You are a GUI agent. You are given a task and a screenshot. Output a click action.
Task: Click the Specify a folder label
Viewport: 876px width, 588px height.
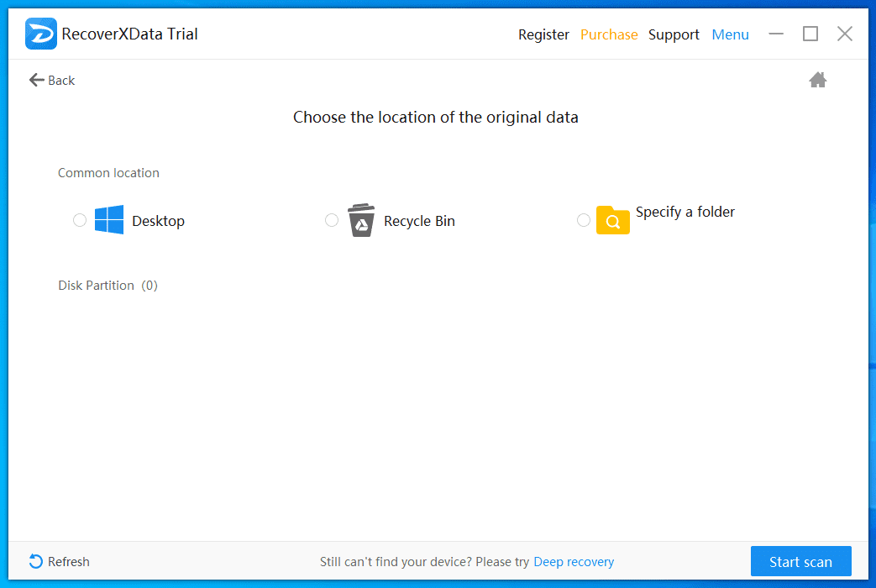tap(685, 212)
